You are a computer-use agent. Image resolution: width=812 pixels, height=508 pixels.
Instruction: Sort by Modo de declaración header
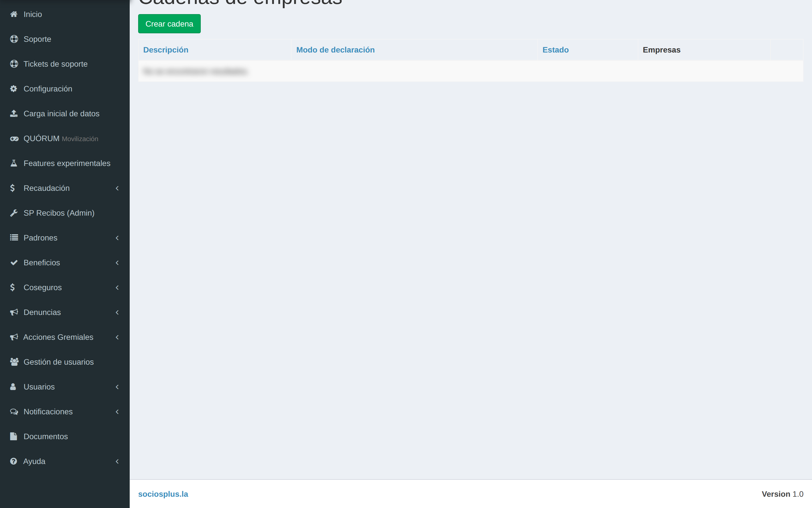pyautogui.click(x=335, y=50)
